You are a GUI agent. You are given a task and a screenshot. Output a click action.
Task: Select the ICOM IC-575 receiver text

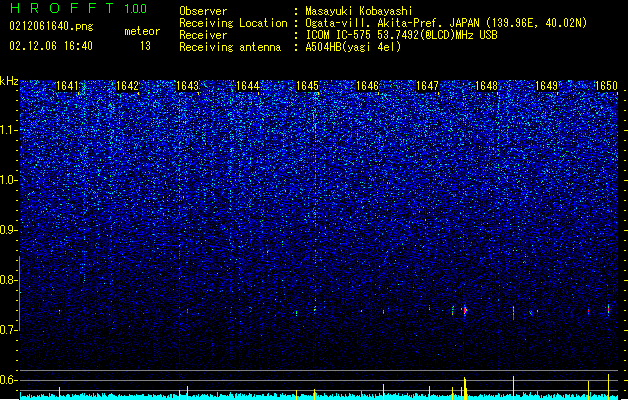click(402, 35)
